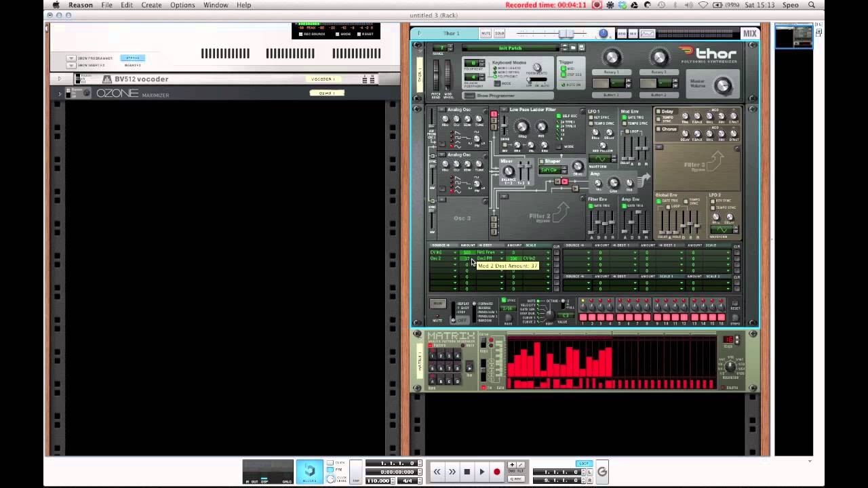
Task: Open Filt1 Freq destination dropdown
Action: [x=490, y=252]
